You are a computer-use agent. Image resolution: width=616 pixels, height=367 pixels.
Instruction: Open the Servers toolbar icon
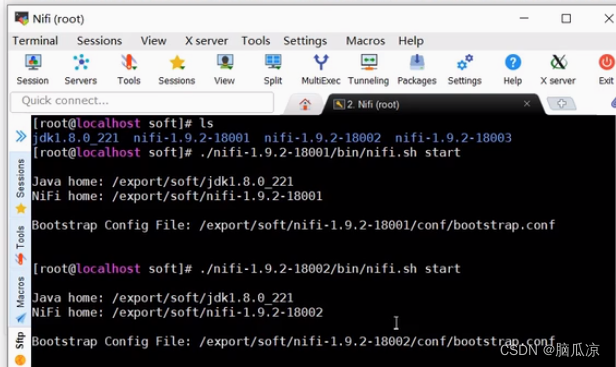81,70
